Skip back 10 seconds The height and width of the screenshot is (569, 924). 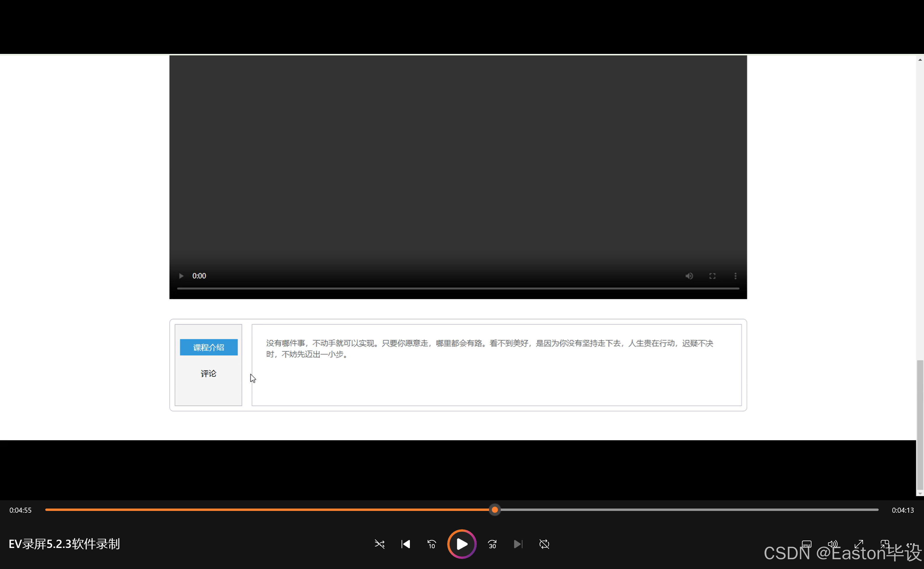tap(432, 544)
